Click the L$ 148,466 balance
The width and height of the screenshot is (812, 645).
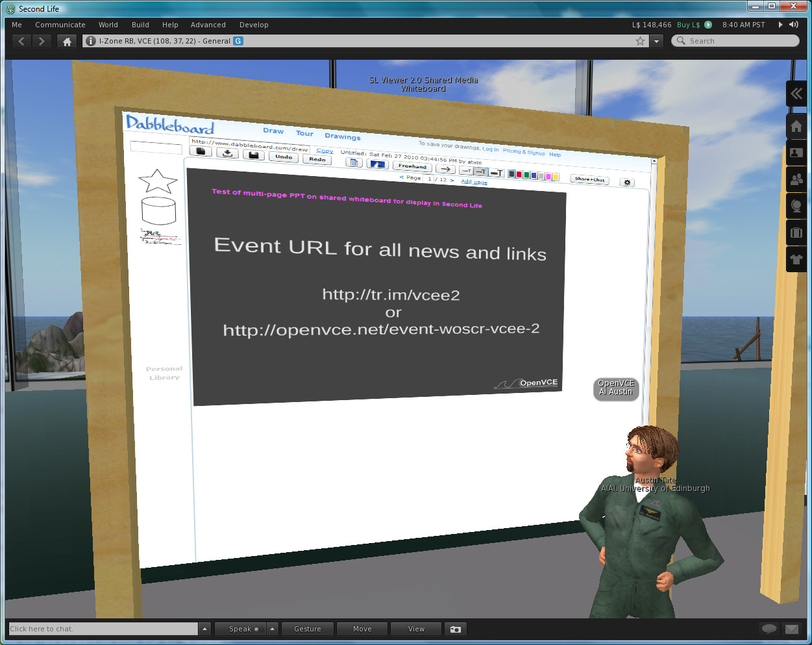pyautogui.click(x=652, y=25)
